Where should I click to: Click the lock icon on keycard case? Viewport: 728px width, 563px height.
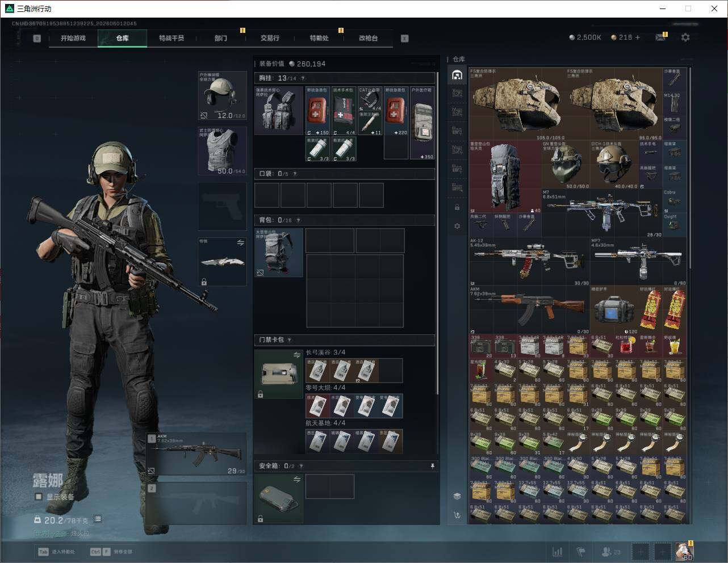[x=261, y=394]
